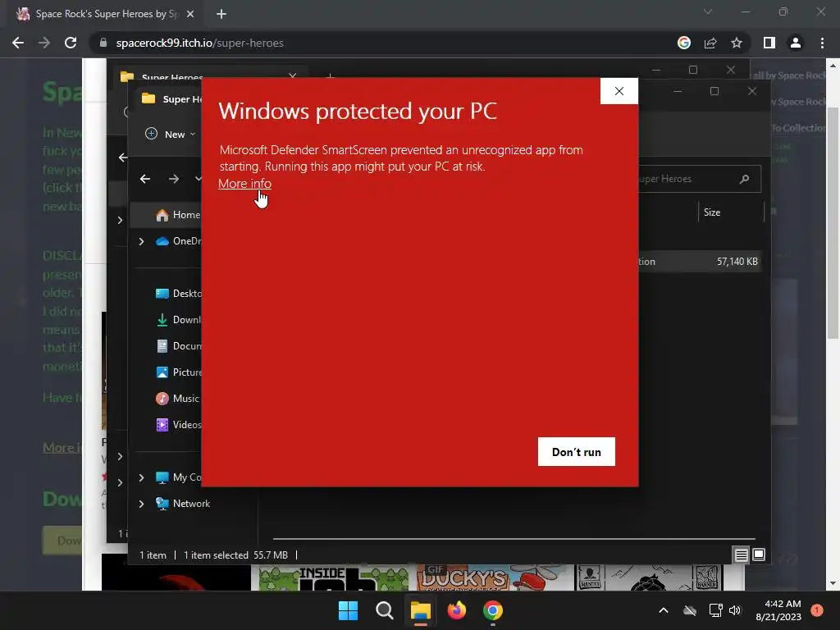Viewport: 840px width, 630px height.
Task: Open Chrome three-dot menu
Action: click(822, 43)
